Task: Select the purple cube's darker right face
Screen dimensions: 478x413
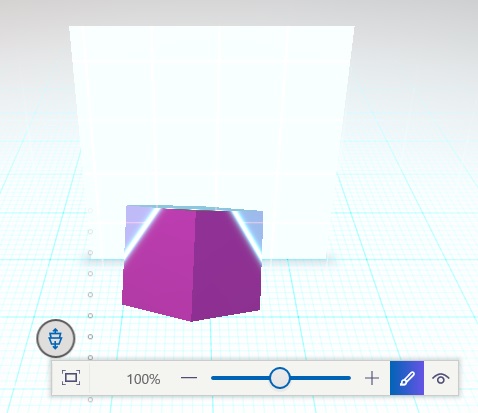Action: point(228,268)
